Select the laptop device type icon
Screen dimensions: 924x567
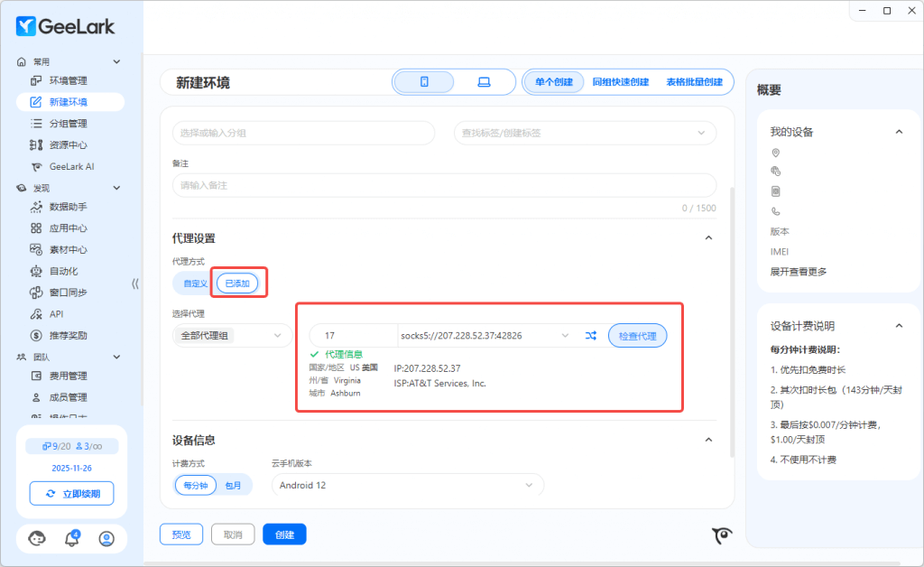(x=484, y=82)
